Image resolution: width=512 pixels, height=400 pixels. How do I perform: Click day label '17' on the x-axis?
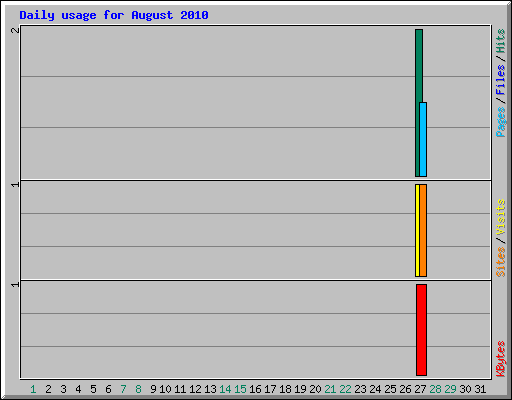[x=270, y=389]
